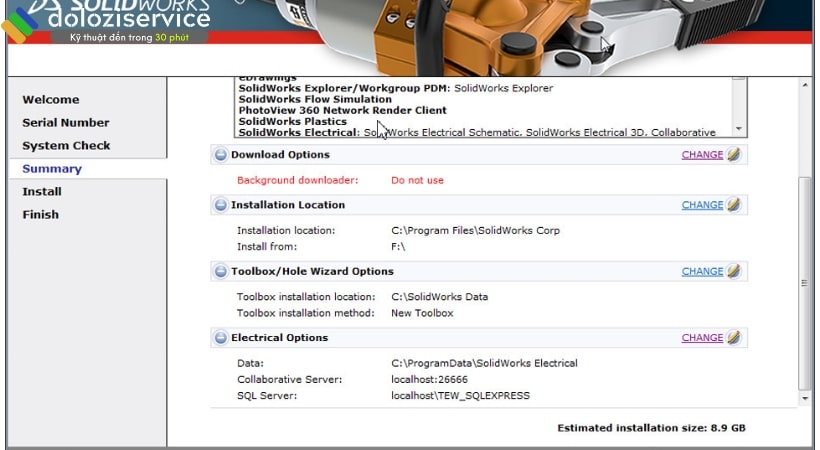820x450 pixels.
Task: Open the System Check step
Action: pos(66,145)
